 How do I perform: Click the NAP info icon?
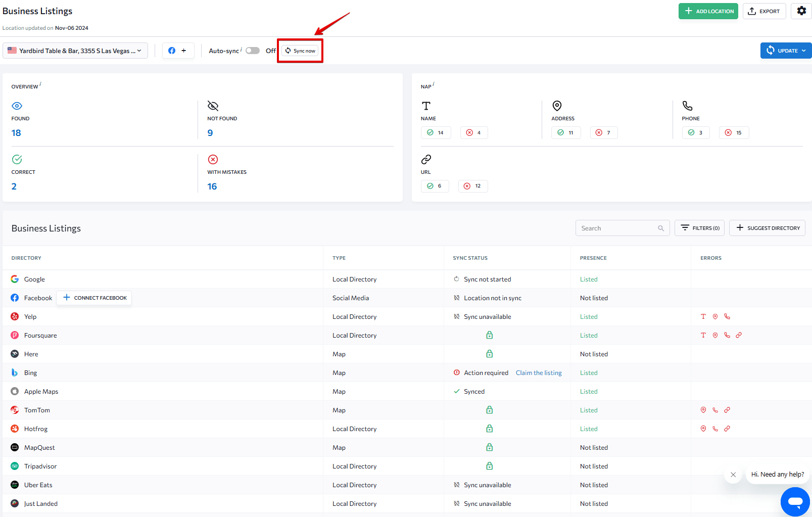pos(434,84)
